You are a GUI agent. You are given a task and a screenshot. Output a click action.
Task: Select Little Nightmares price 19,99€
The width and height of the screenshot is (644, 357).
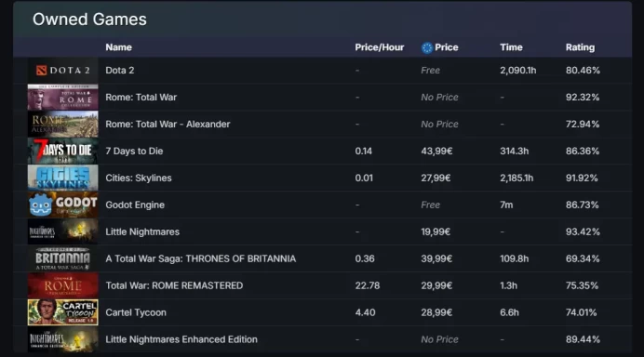point(436,231)
